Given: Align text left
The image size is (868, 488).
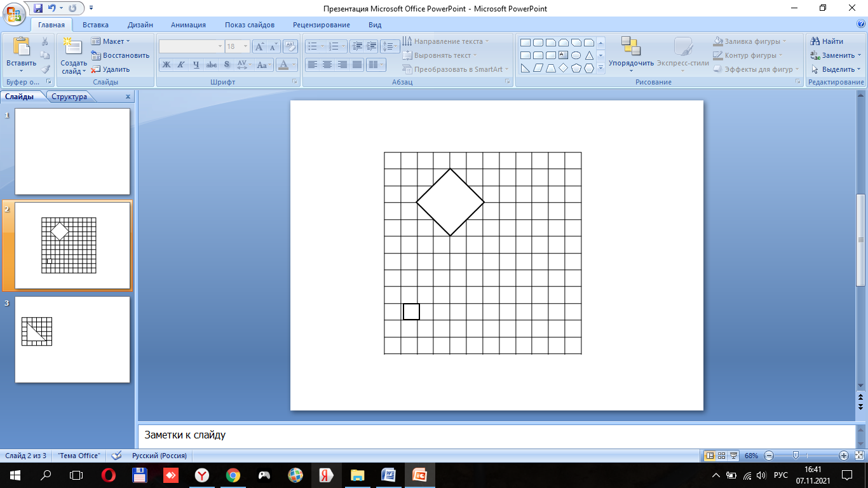Looking at the screenshot, I should [312, 65].
